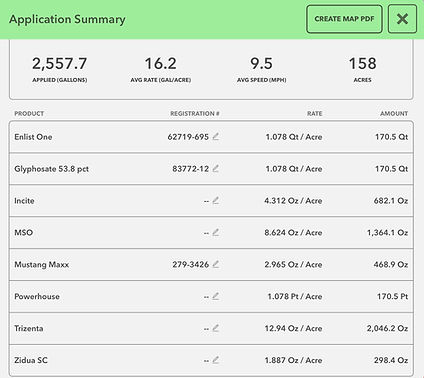
Task: Click the Application Summary title
Action: [x=67, y=19]
